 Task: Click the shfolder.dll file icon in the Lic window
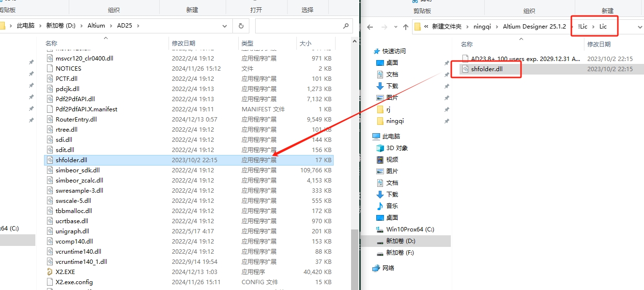[x=465, y=69]
